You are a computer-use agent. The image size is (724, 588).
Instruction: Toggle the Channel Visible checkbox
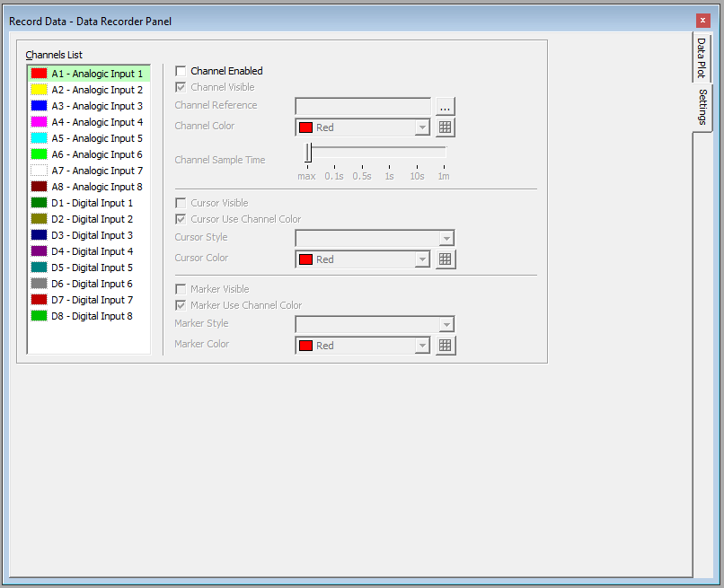181,87
